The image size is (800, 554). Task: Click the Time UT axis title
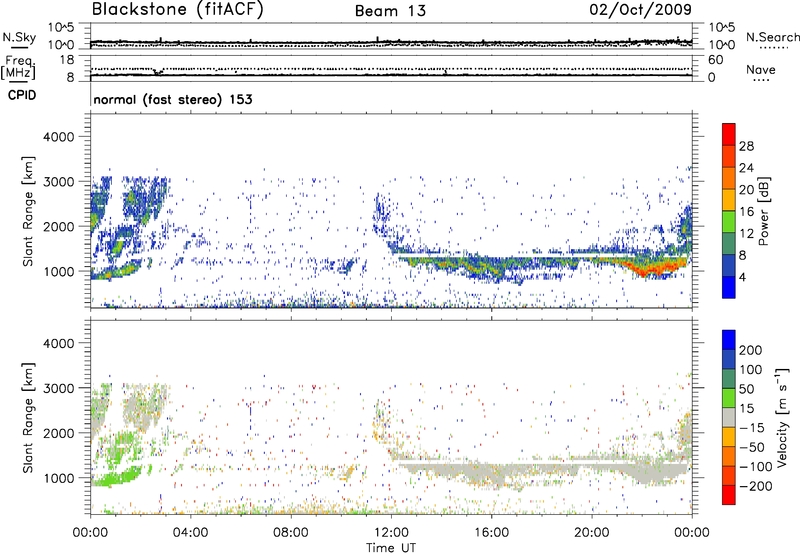click(x=391, y=548)
